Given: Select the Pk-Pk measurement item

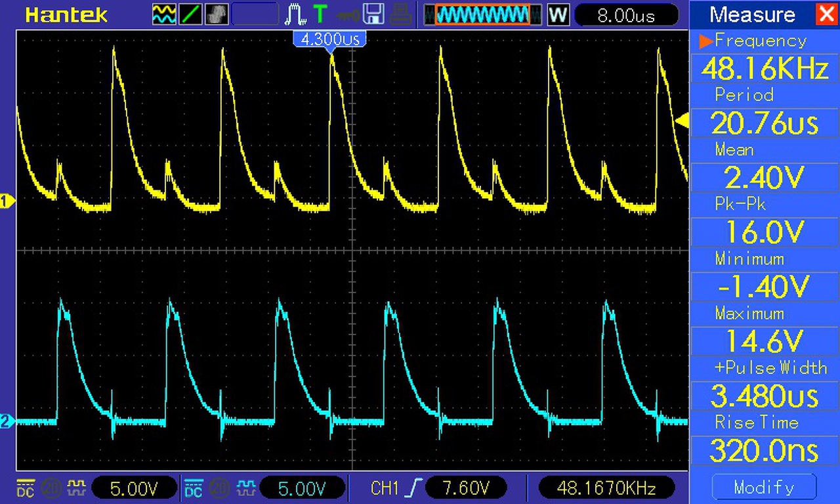Looking at the screenshot, I should point(740,204).
